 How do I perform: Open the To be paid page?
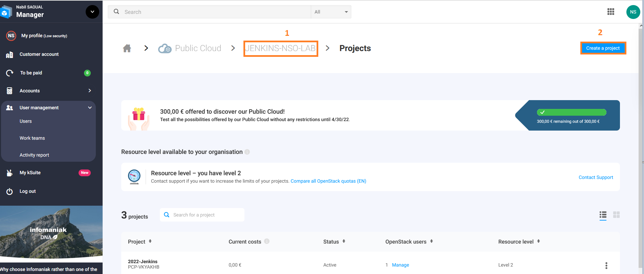[31, 73]
